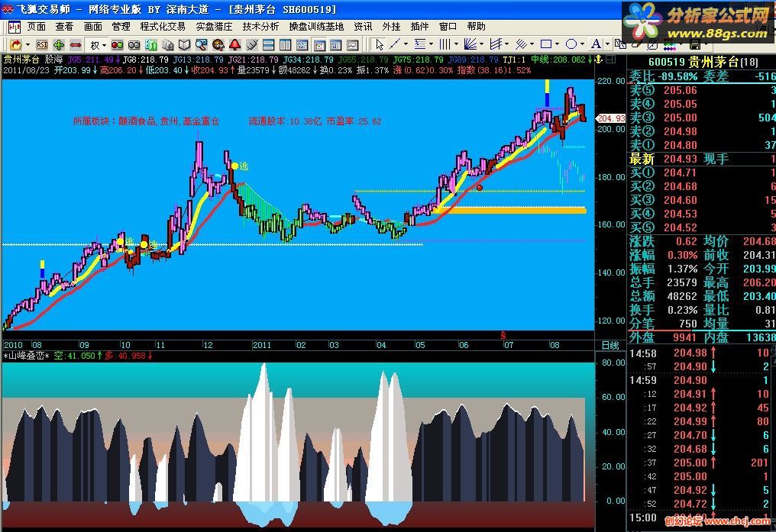This screenshot has width=776, height=532.
Task: Expand the text tool dropdown arrow
Action: pos(607,44)
